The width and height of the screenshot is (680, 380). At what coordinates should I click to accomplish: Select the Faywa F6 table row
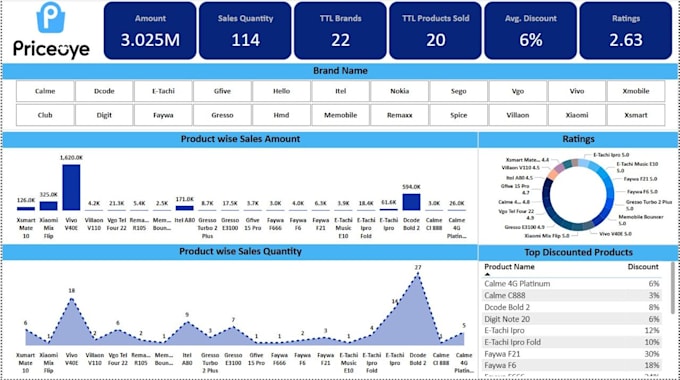(x=572, y=366)
